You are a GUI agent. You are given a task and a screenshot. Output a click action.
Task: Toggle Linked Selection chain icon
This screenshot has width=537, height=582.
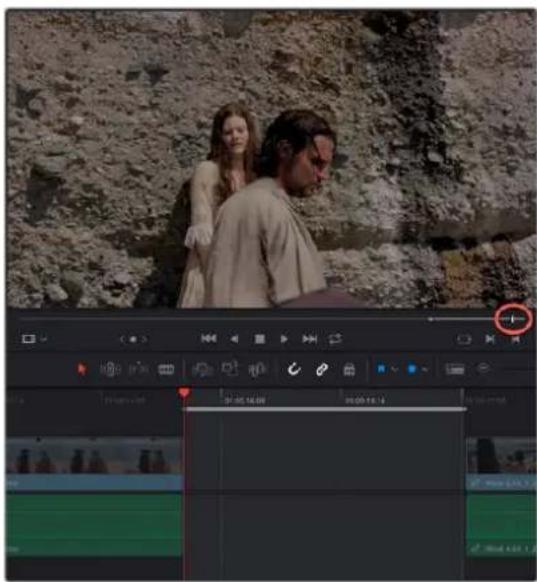click(322, 369)
